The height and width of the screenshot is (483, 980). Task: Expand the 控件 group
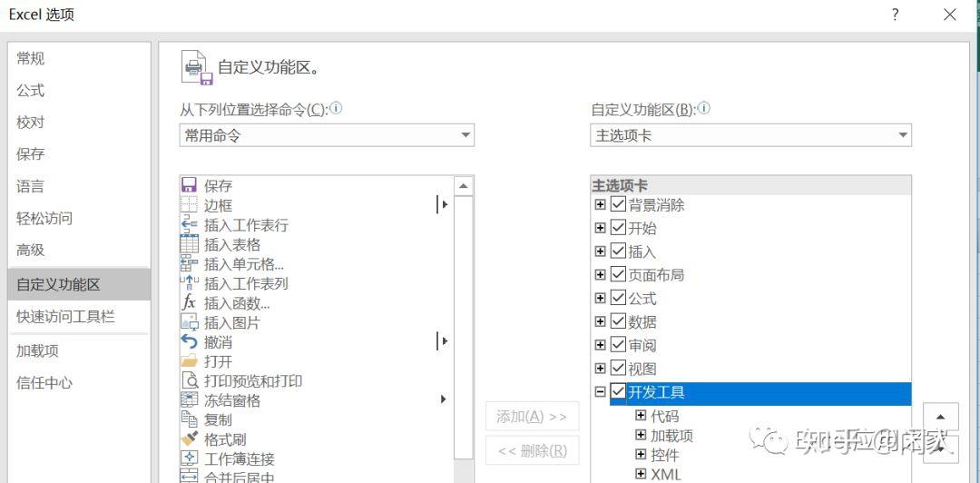640,454
